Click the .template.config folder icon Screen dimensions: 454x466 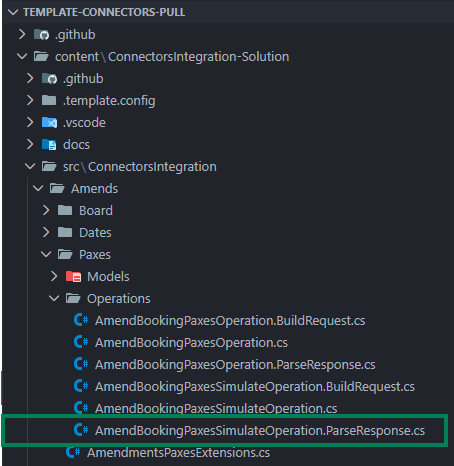pos(49,100)
